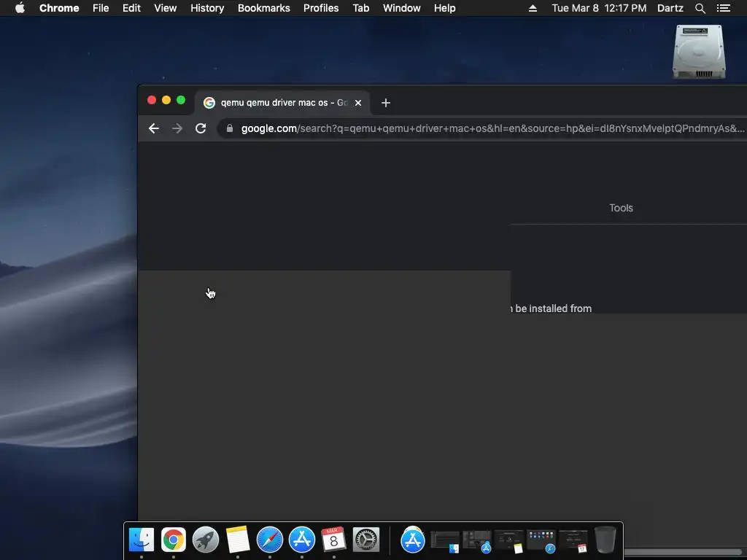Viewport: 747px width, 560px height.
Task: Open the Dartz user menu
Action: pyautogui.click(x=670, y=8)
